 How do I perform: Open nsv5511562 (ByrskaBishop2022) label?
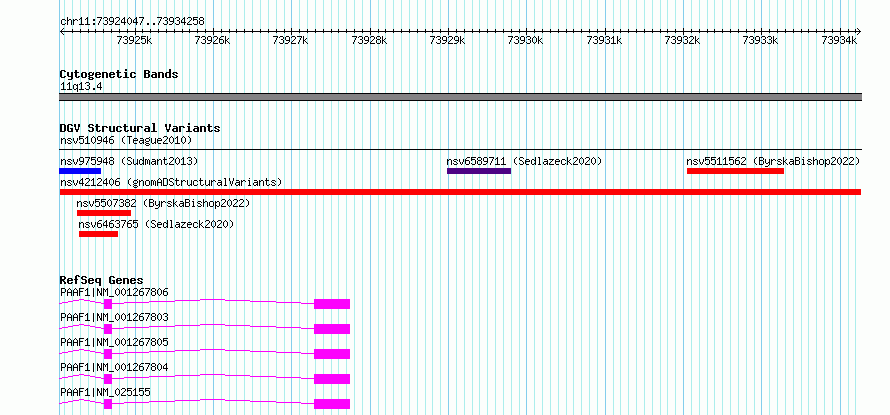(x=773, y=161)
